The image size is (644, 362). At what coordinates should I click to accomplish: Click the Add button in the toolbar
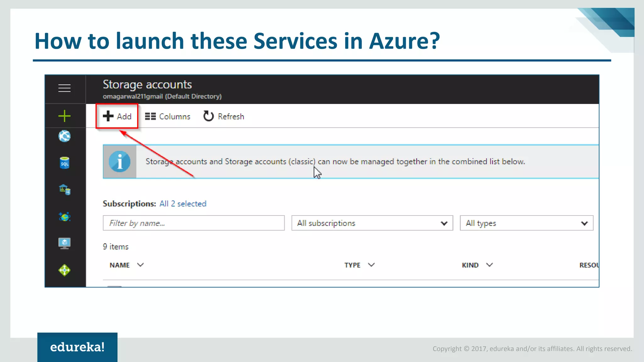click(x=117, y=116)
